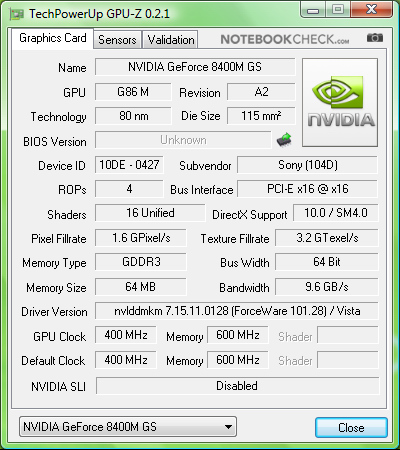Click the NVIDIA SLI Disabled field
The height and width of the screenshot is (450, 400).
click(237, 386)
